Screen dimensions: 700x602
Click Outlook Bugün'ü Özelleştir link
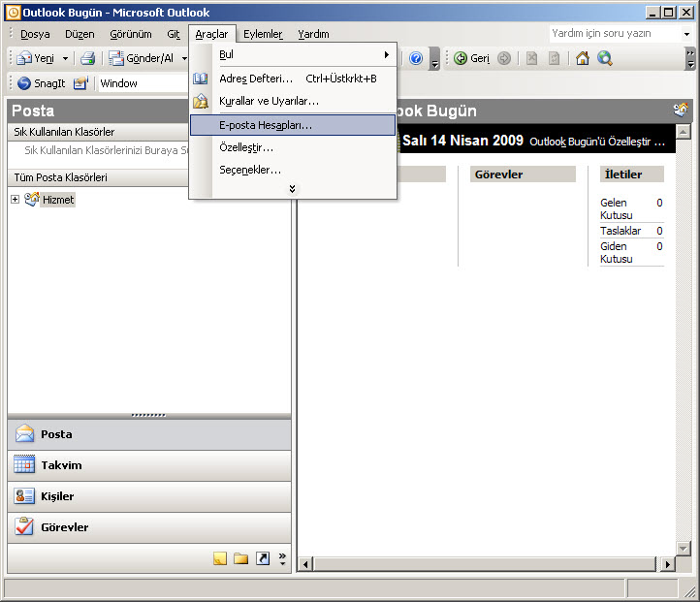[x=597, y=142]
